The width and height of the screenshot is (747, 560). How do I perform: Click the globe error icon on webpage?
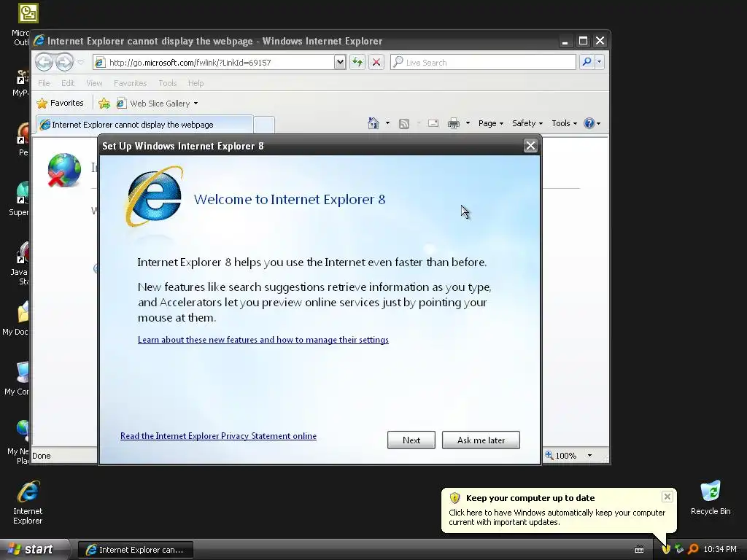64,170
